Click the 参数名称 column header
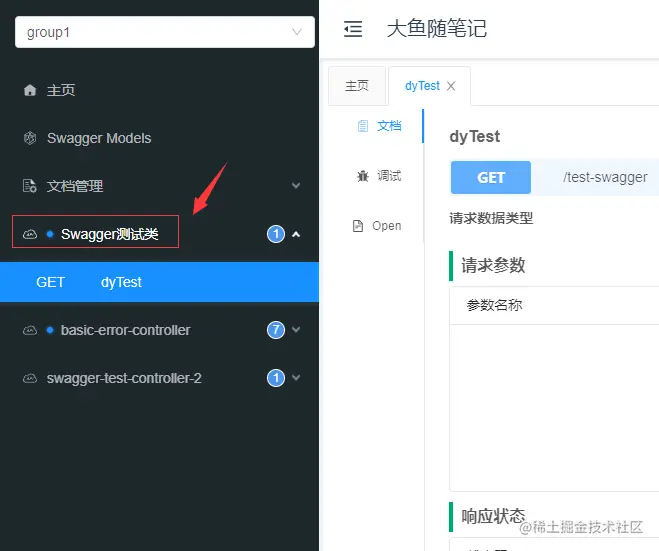The height and width of the screenshot is (551, 659). point(494,305)
